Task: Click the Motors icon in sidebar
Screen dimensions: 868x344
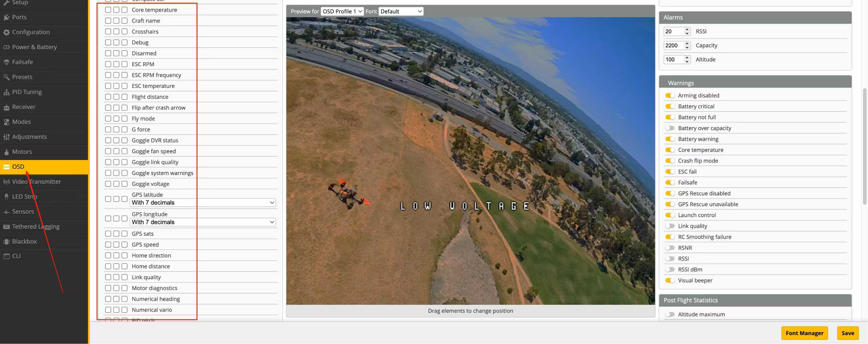Action: pos(6,152)
